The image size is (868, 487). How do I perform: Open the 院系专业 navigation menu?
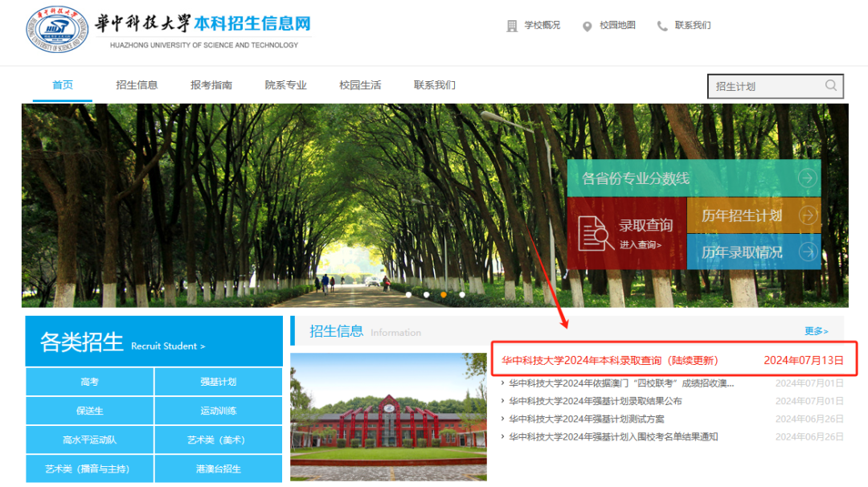pyautogui.click(x=285, y=85)
